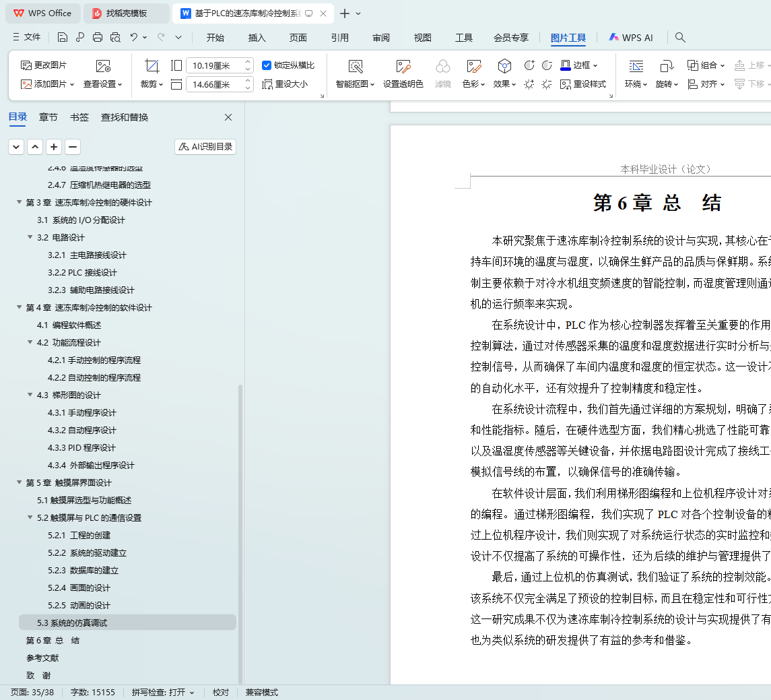
Task: Click 设置透明色 set transparent color
Action: (x=403, y=74)
